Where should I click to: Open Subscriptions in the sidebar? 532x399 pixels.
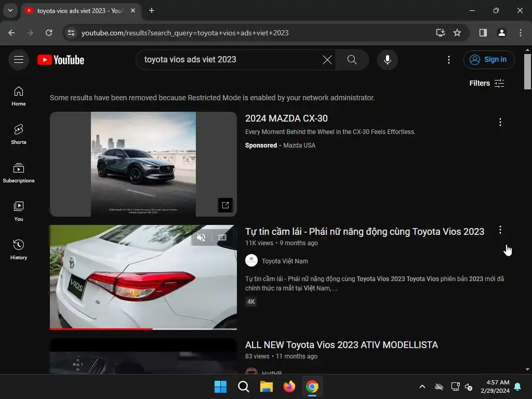(x=19, y=173)
